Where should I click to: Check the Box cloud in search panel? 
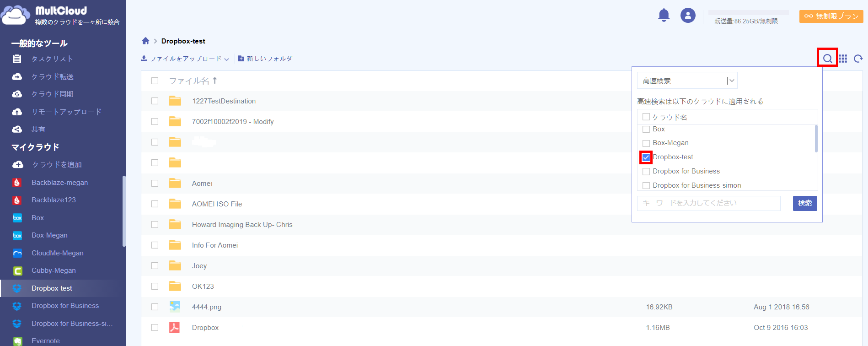click(646, 129)
